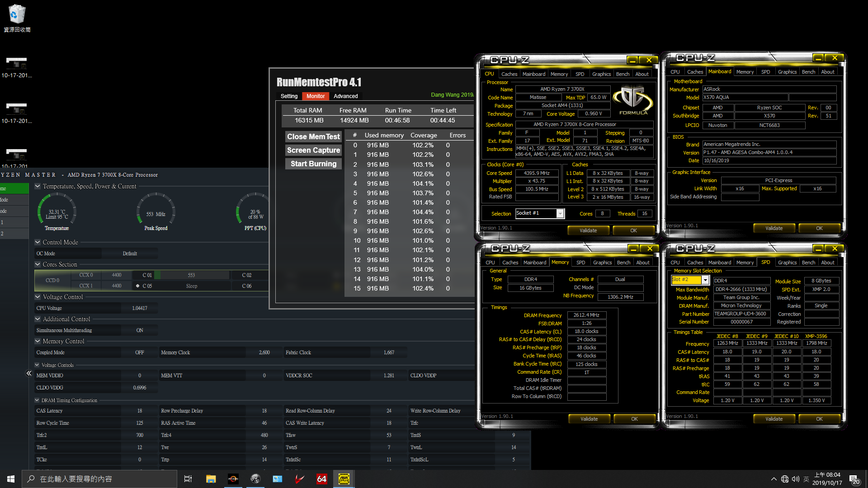The image size is (868, 488).
Task: Open the notification center icon
Action: pos(854,479)
